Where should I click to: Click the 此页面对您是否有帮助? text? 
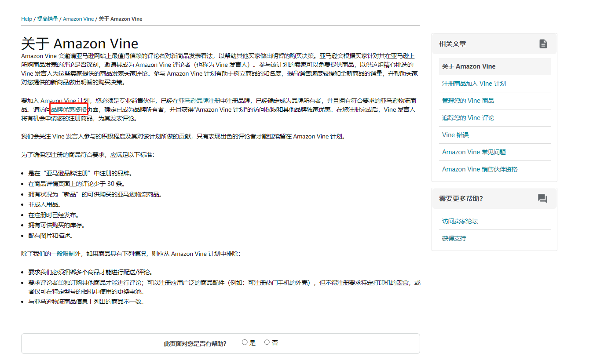[195, 344]
